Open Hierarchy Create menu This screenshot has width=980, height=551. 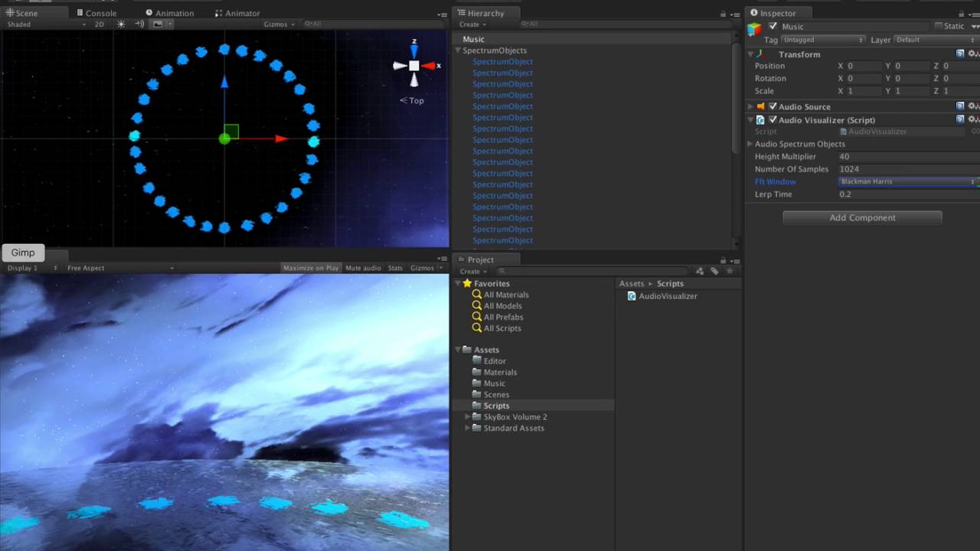472,24
